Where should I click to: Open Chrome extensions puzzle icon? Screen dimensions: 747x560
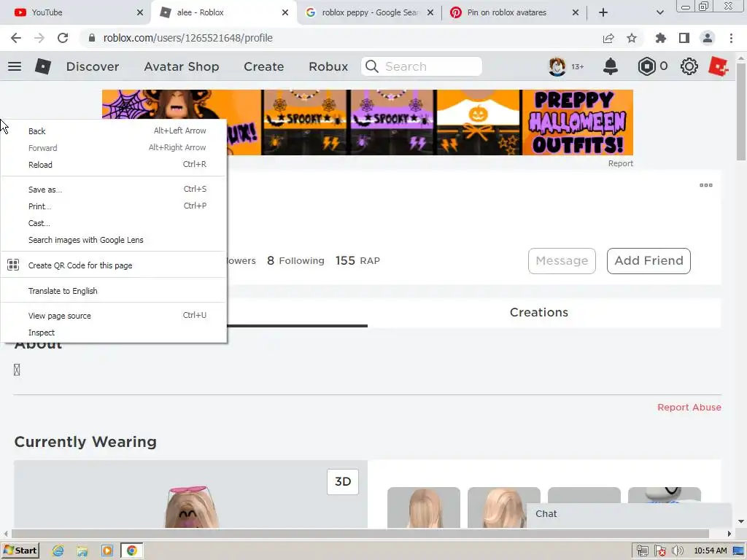click(661, 38)
